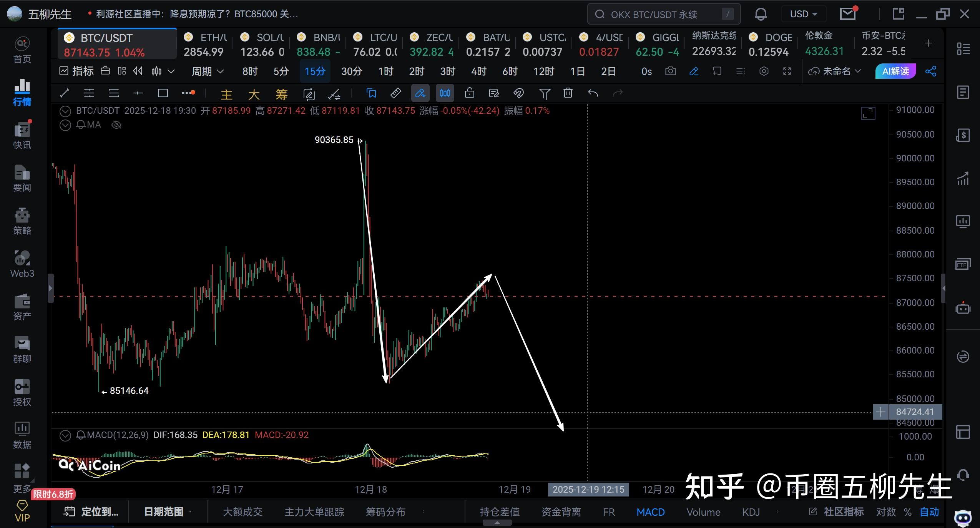Open the USD currency dropdown
The image size is (980, 528).
tap(803, 14)
